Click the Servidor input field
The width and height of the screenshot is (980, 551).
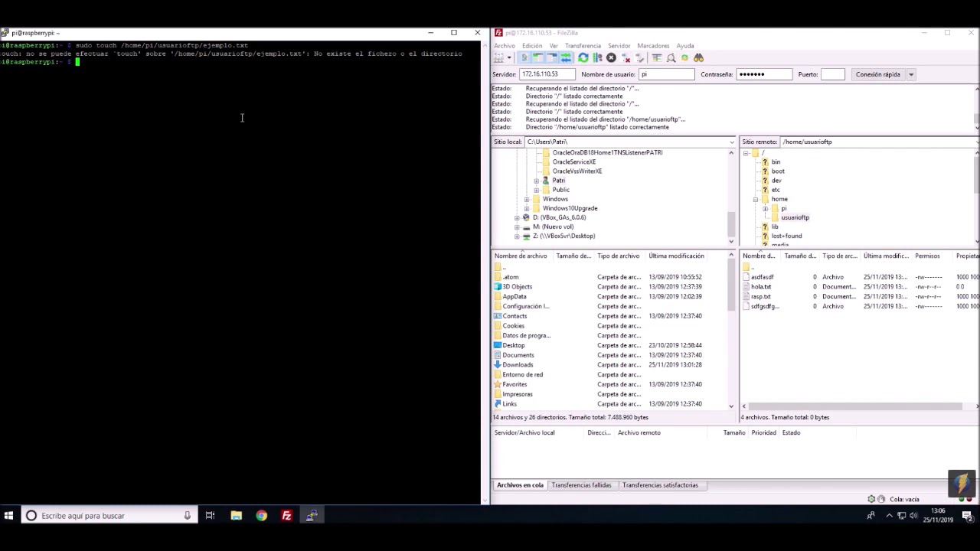click(547, 74)
